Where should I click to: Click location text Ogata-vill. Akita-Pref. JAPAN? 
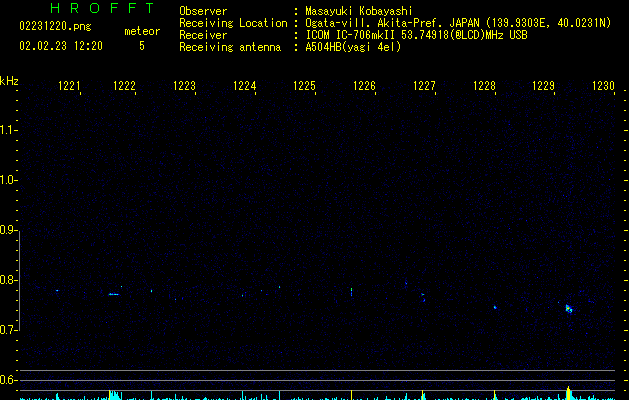point(392,23)
